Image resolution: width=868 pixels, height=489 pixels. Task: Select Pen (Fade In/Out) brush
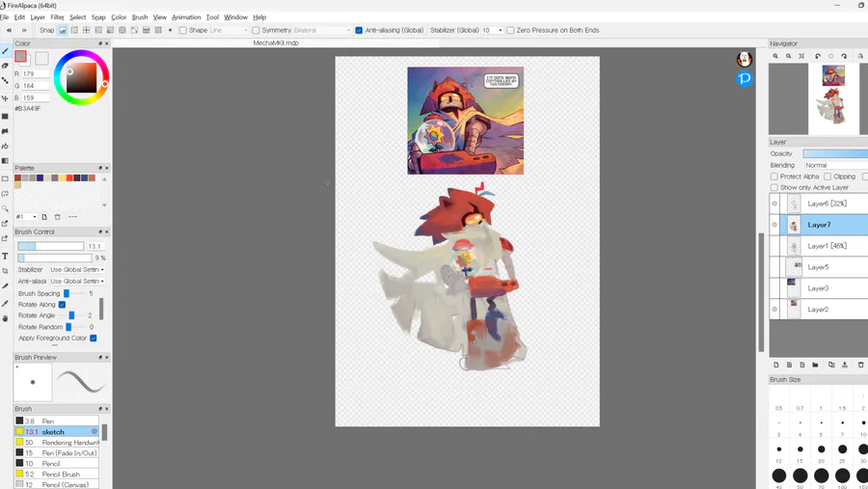tap(57, 453)
